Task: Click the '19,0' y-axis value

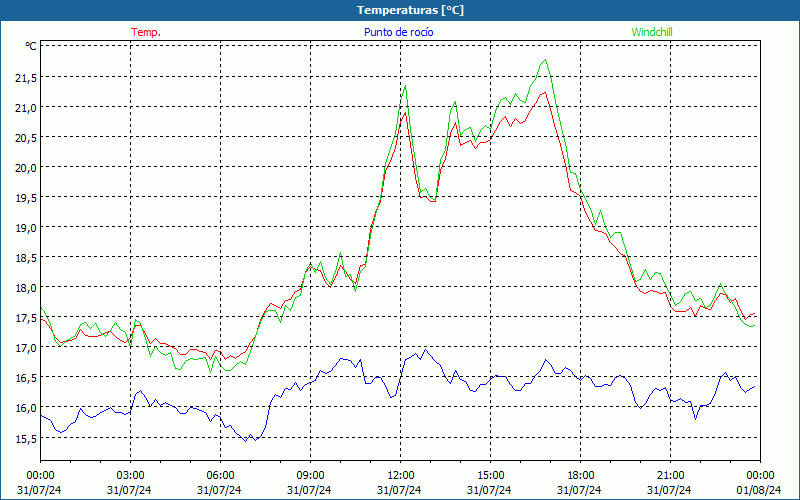Action: pyautogui.click(x=26, y=228)
